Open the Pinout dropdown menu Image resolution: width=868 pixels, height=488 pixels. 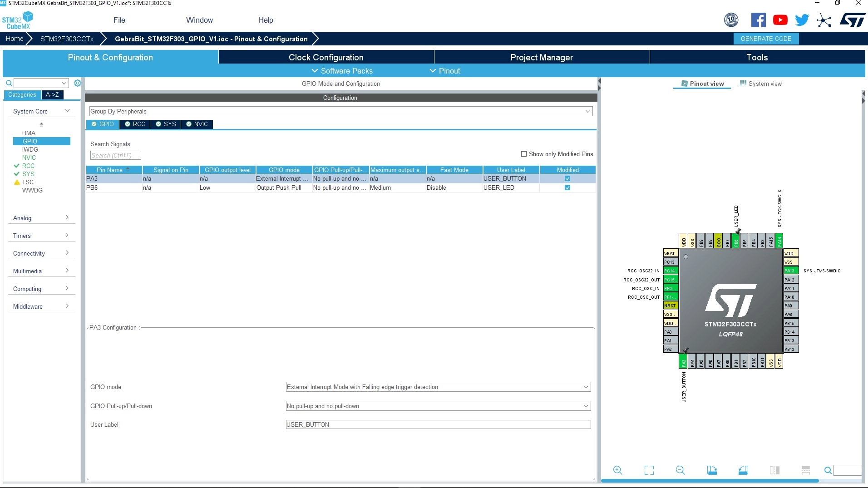click(x=445, y=71)
